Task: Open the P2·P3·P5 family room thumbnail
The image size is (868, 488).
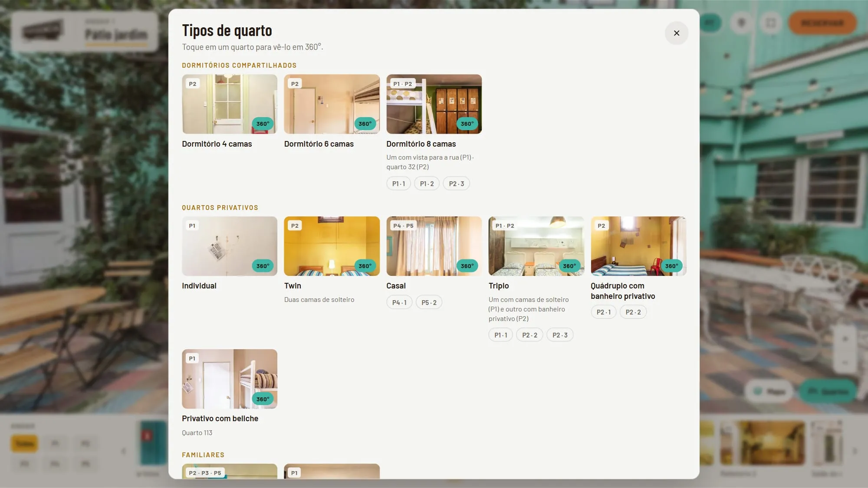Action: 230,471
